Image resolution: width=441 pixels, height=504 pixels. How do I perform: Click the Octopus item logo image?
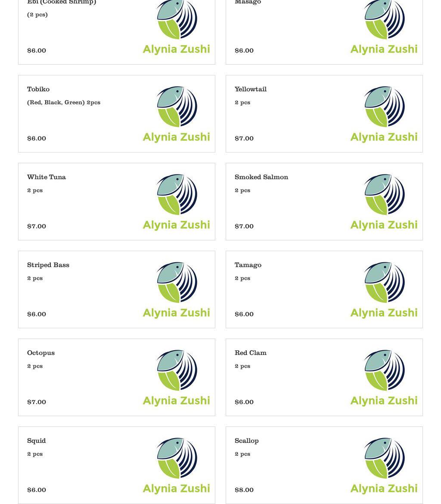pyautogui.click(x=177, y=377)
